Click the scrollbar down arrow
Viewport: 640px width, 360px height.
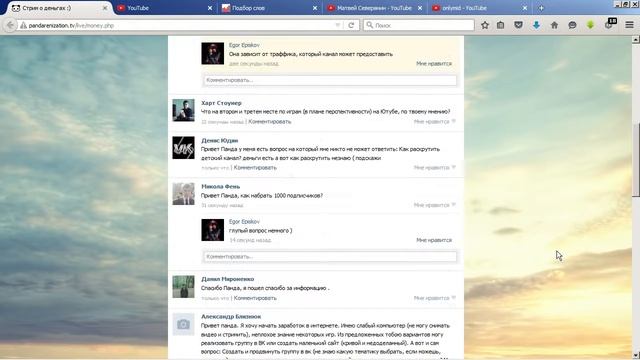pyautogui.click(x=636, y=356)
